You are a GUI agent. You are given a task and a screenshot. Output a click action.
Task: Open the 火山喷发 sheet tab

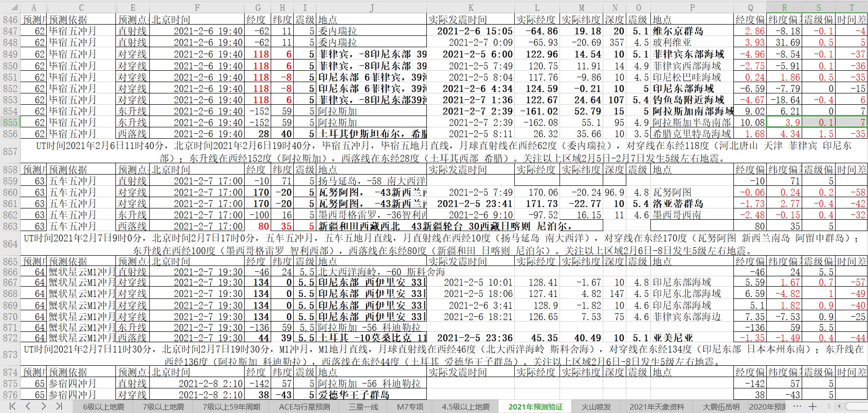596,407
